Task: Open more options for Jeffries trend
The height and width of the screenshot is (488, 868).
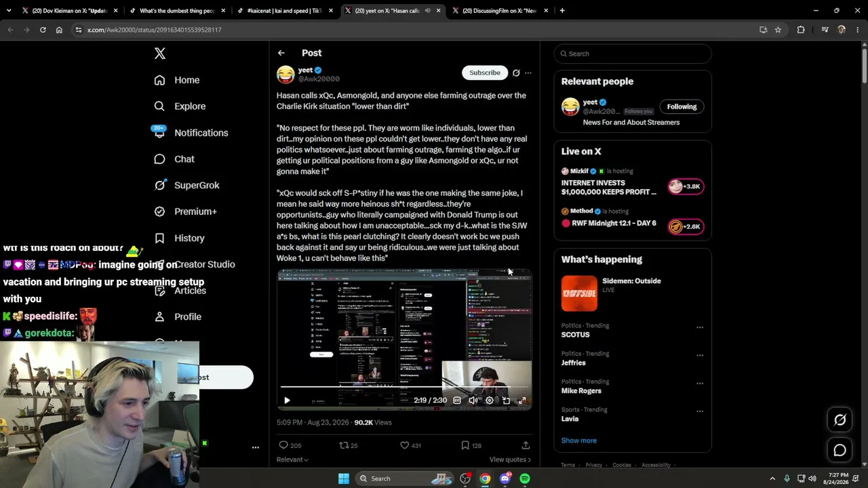Action: coord(700,355)
